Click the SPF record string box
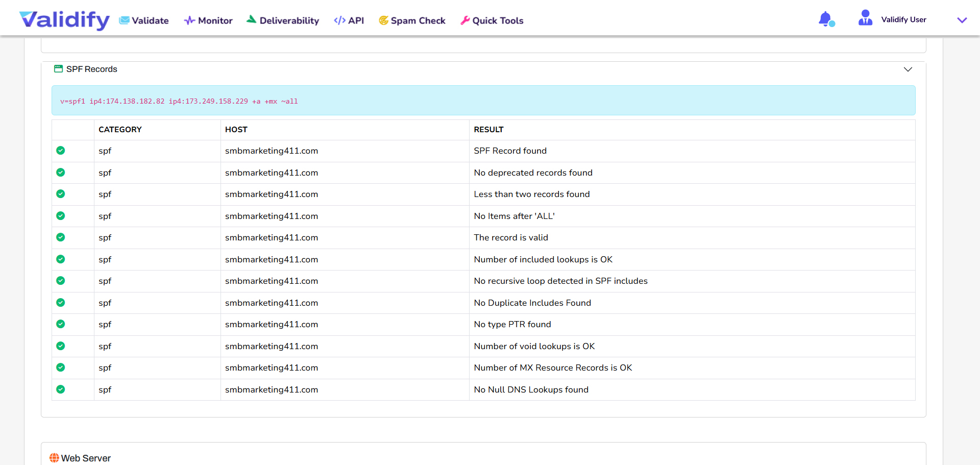 point(483,101)
